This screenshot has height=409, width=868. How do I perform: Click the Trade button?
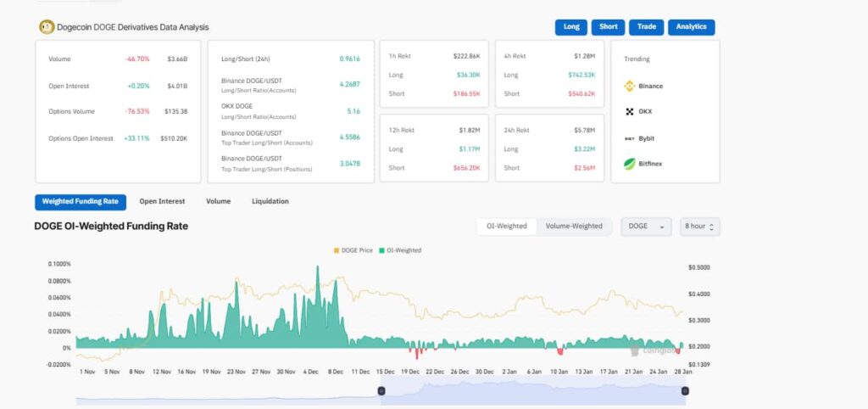(x=646, y=27)
